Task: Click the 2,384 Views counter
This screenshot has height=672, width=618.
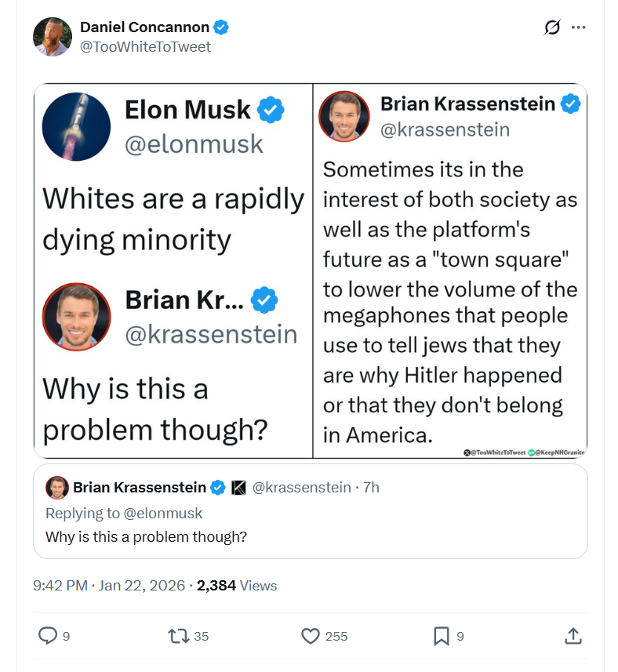Action: click(237, 586)
